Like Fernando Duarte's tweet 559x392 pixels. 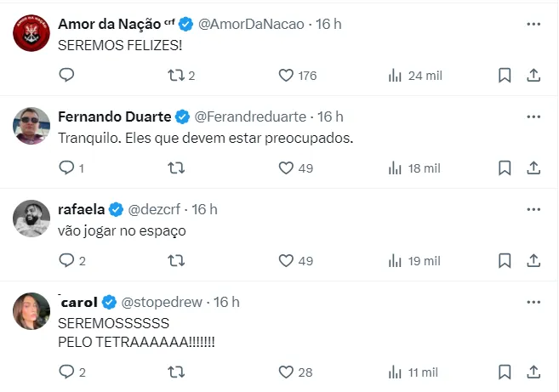[x=286, y=168]
